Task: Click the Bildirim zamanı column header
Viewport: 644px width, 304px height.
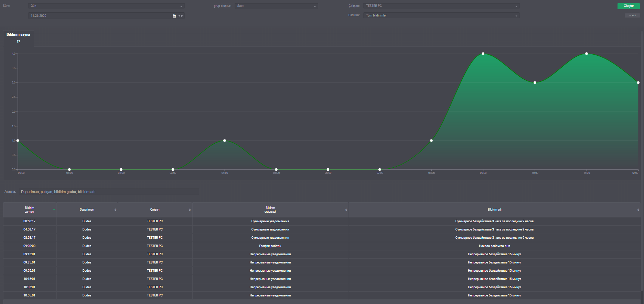Action: 30,210
